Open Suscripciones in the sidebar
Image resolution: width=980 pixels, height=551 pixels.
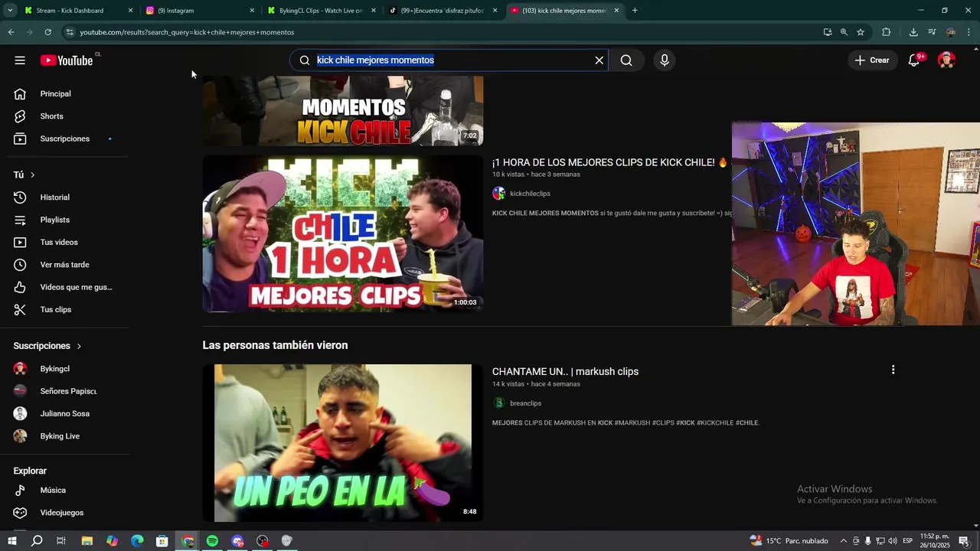64,139
